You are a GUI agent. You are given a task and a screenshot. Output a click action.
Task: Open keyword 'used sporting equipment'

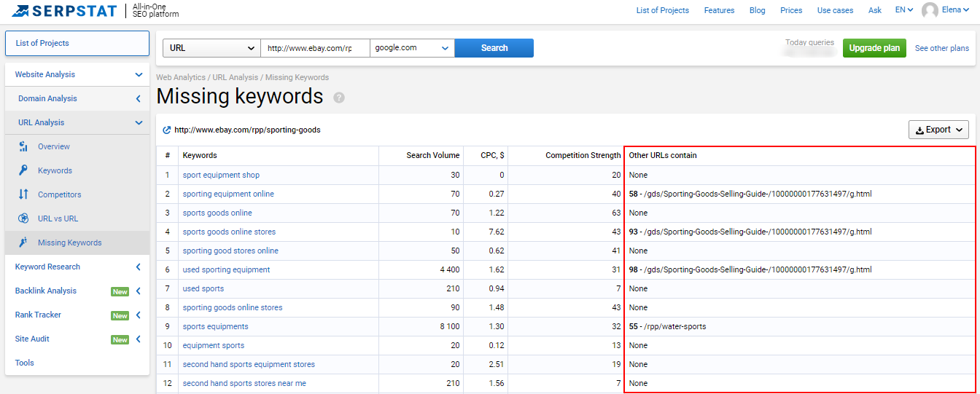226,269
